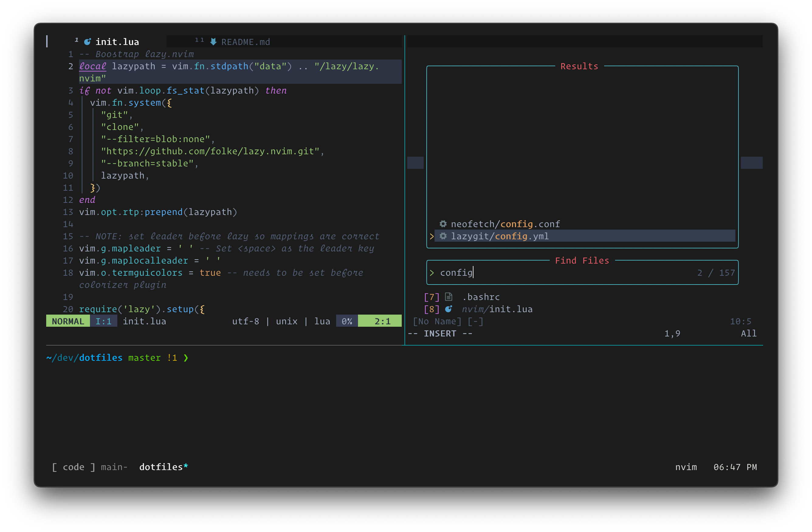812x532 pixels.
Task: Click the file icon next to .bashrc
Action: tap(449, 297)
